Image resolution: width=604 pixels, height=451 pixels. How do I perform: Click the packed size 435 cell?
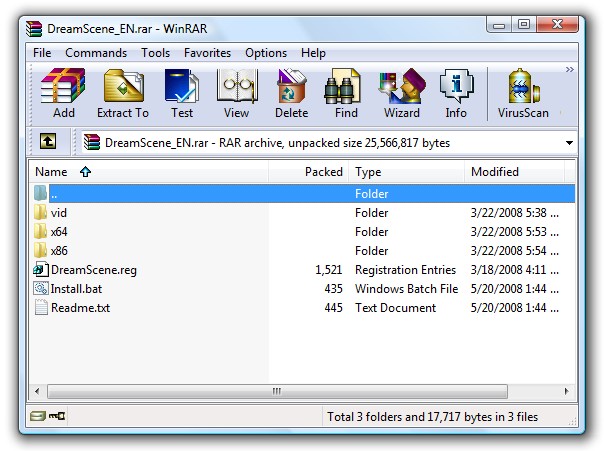coord(333,289)
